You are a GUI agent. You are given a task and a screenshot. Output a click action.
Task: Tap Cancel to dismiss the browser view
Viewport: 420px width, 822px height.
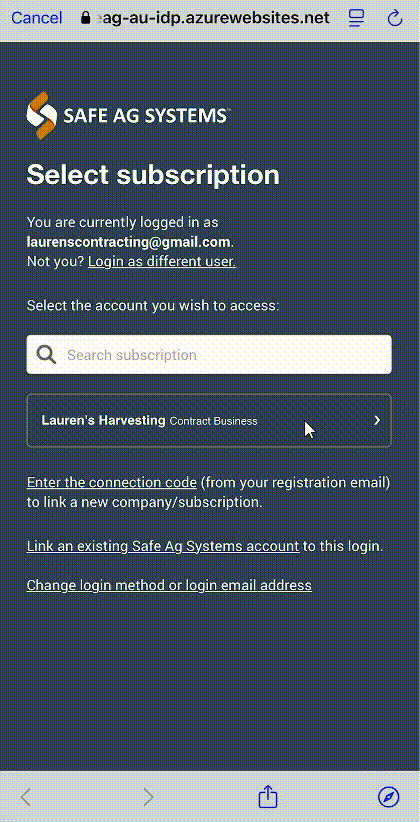click(x=37, y=18)
